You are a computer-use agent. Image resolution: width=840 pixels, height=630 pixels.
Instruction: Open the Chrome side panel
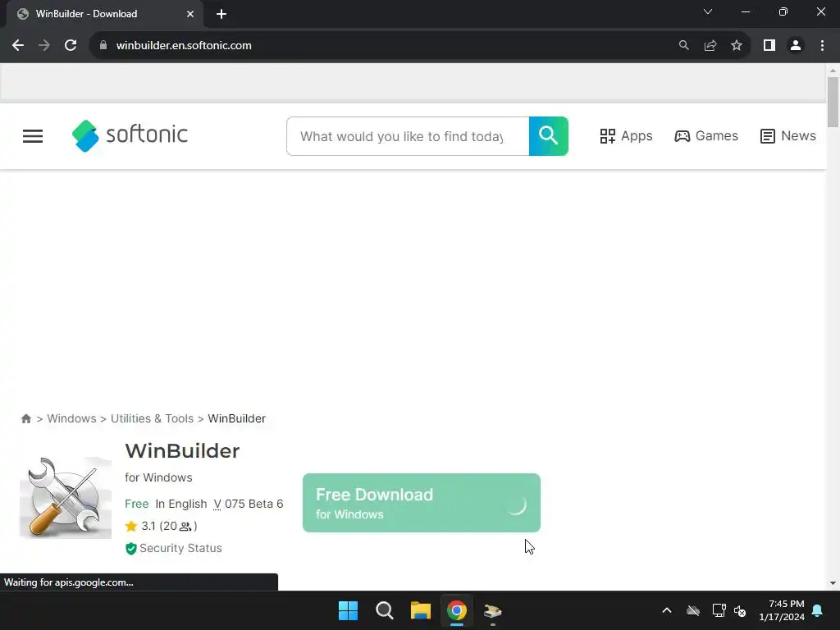[x=769, y=46]
